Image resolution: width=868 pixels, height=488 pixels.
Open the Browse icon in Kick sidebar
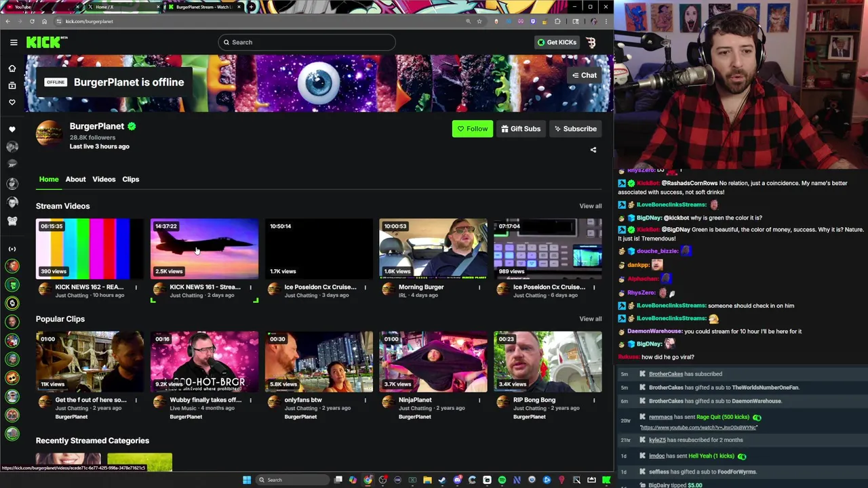pyautogui.click(x=12, y=85)
